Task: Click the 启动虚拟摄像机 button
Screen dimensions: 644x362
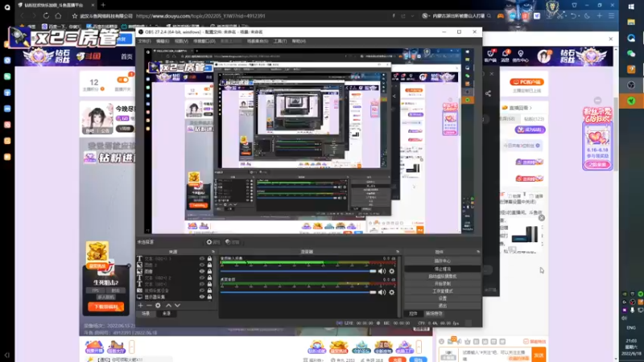Action: [x=442, y=276]
